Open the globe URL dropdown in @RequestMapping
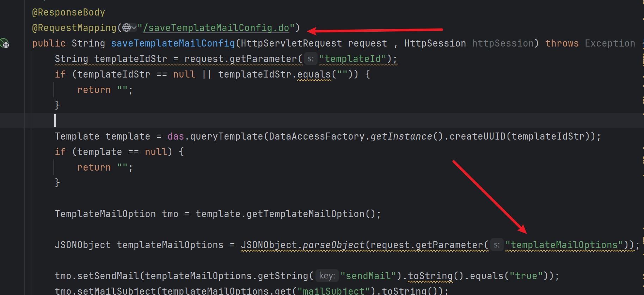 click(130, 28)
